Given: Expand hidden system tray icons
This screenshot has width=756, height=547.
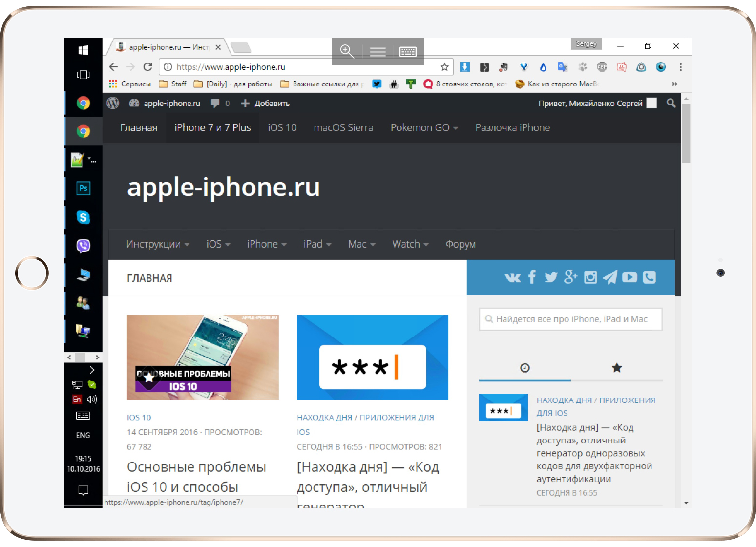Looking at the screenshot, I should tap(92, 370).
